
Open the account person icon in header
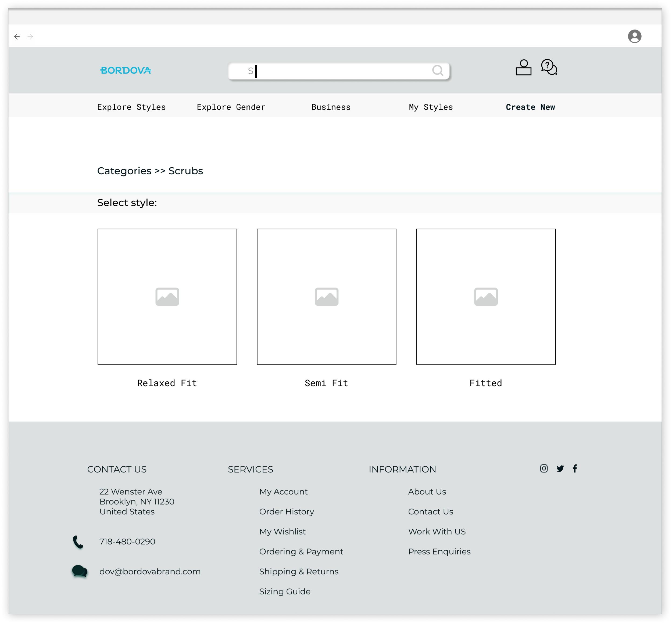523,67
